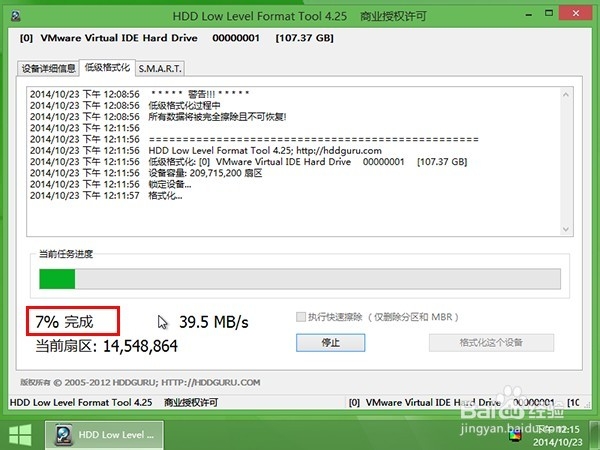Switch to the 低级格式化 tab

[x=107, y=68]
